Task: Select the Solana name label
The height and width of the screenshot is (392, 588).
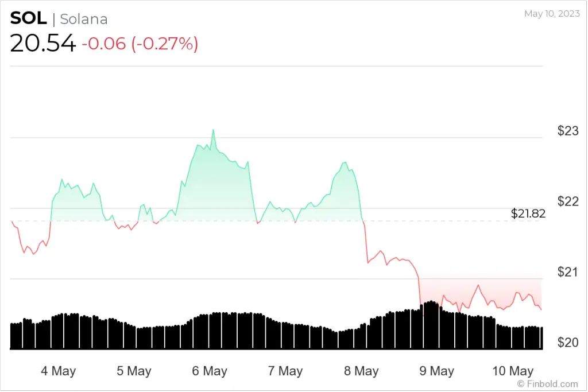Action: click(84, 19)
